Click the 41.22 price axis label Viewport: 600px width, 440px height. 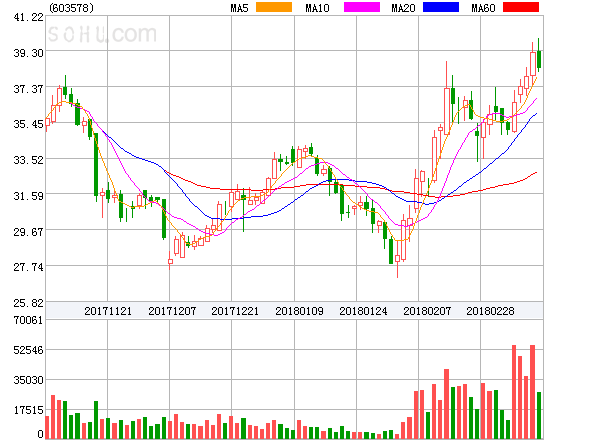tap(28, 17)
